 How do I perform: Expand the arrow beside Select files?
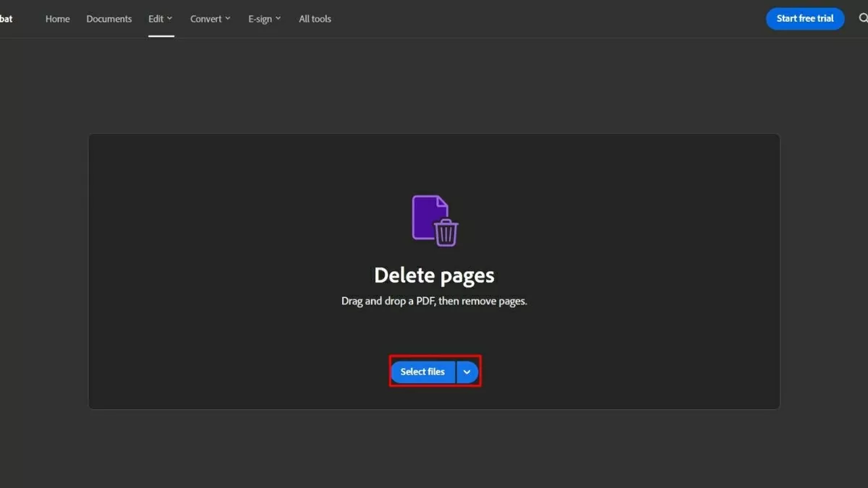pos(467,372)
